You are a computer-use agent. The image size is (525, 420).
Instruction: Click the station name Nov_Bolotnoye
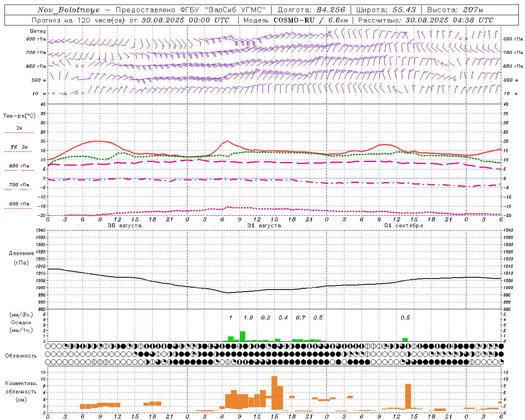tap(69, 10)
